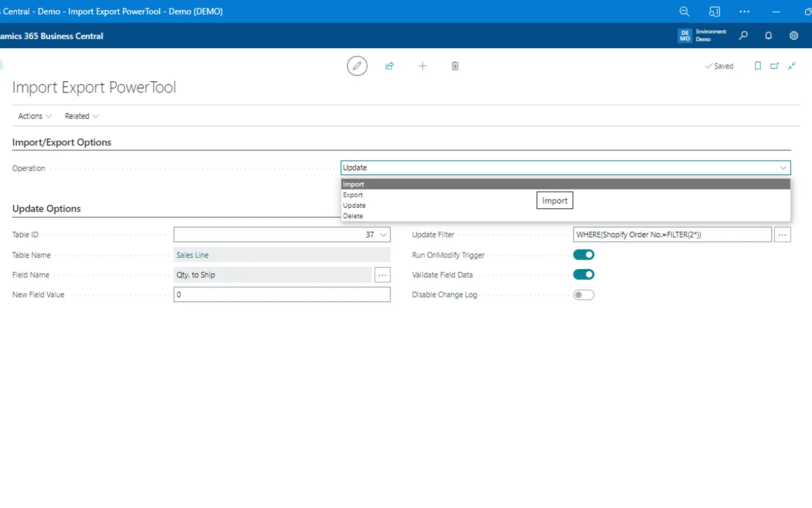
Task: Open Field Name lookup ellipsis button
Action: 382,275
